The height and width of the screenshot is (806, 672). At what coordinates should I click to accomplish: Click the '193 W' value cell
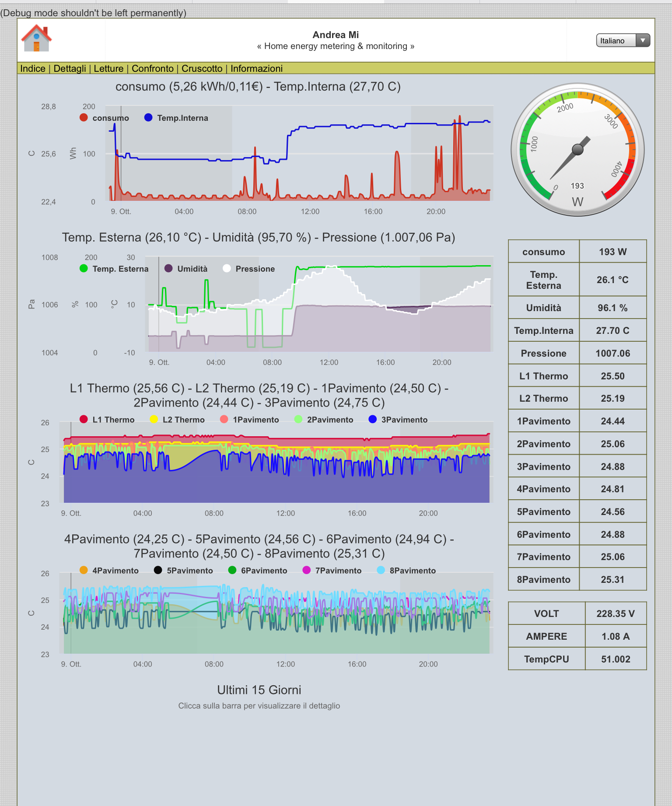coord(613,252)
